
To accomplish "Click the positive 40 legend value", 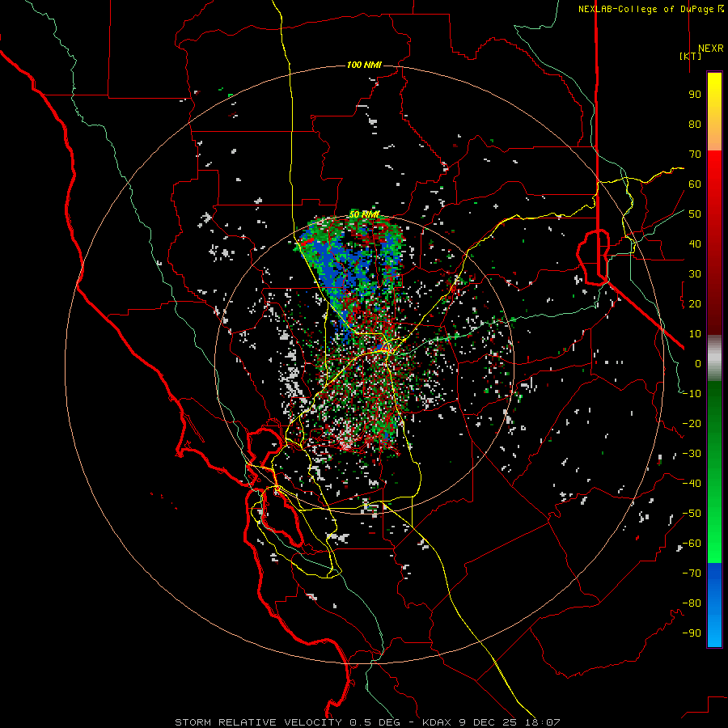I will coord(695,243).
